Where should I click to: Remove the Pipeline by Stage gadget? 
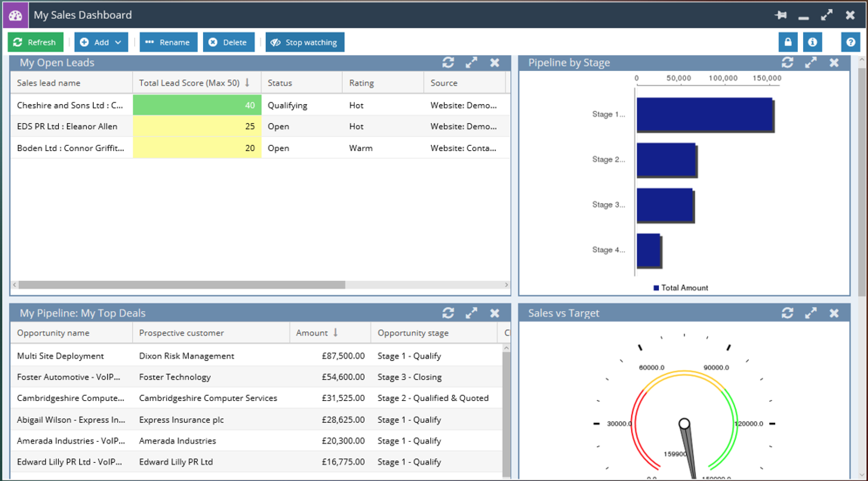point(834,62)
